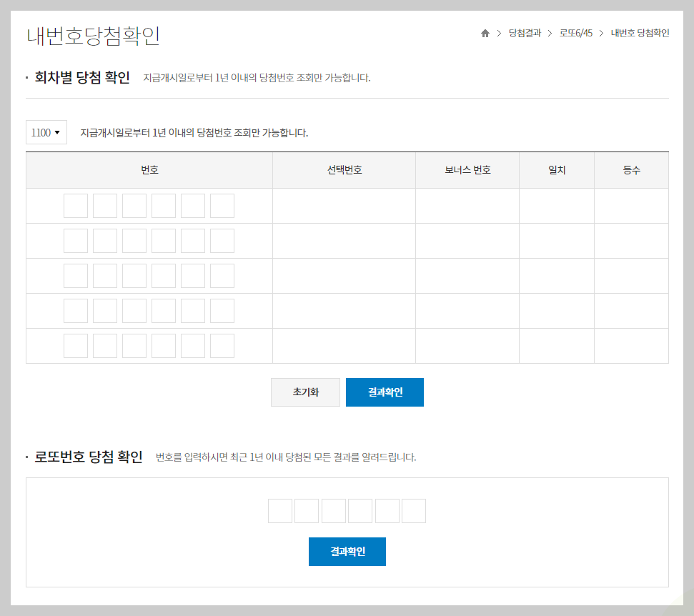Click the first number box of row four
The image size is (694, 616).
75,310
